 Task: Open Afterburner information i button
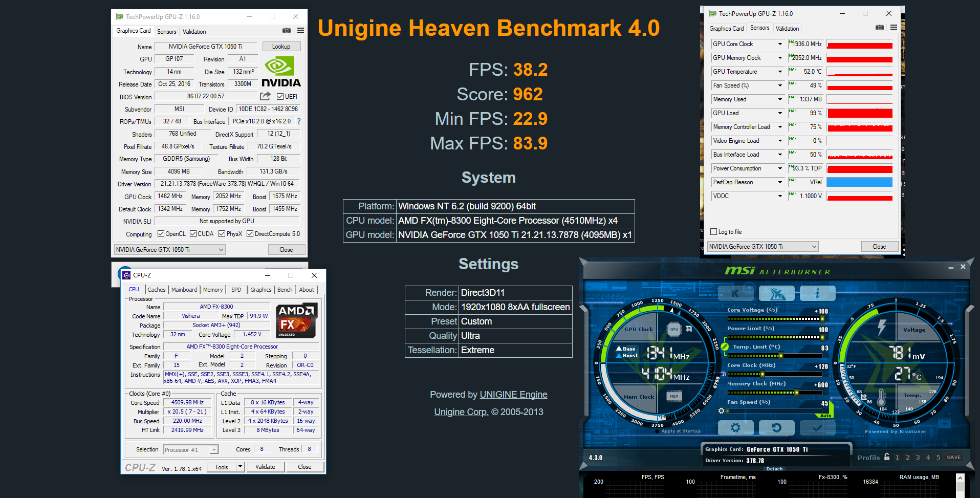point(817,293)
